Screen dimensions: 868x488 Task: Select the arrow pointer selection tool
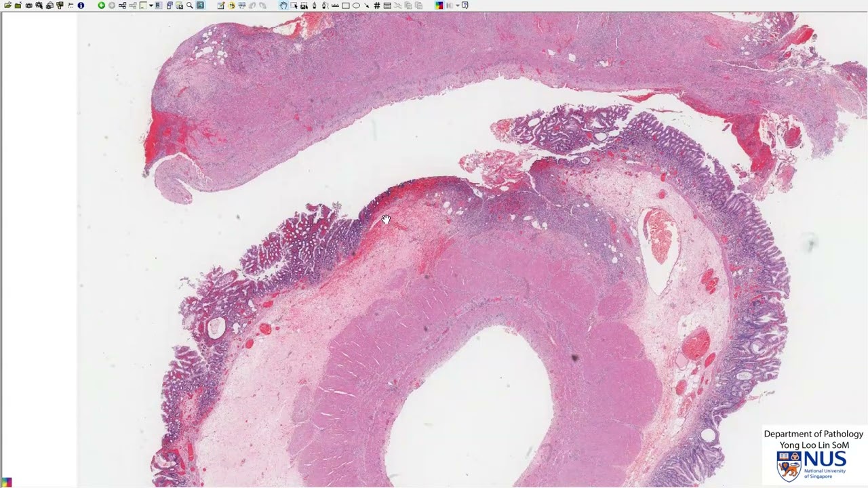(x=294, y=5)
